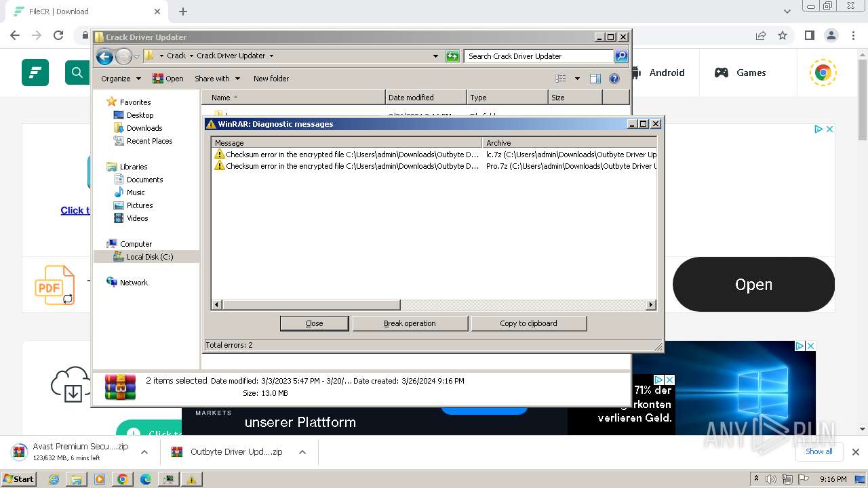Expand the recent pages dropdown next to Forward
868x488 pixels.
[x=136, y=56]
